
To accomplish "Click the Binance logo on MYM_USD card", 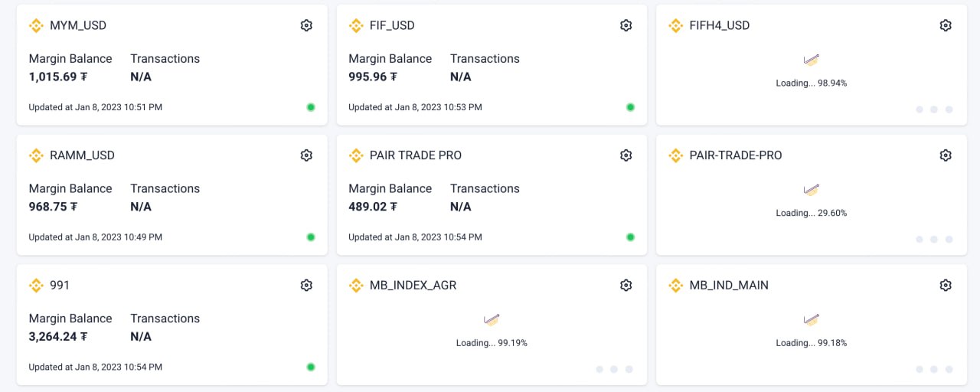I will 36,25.
